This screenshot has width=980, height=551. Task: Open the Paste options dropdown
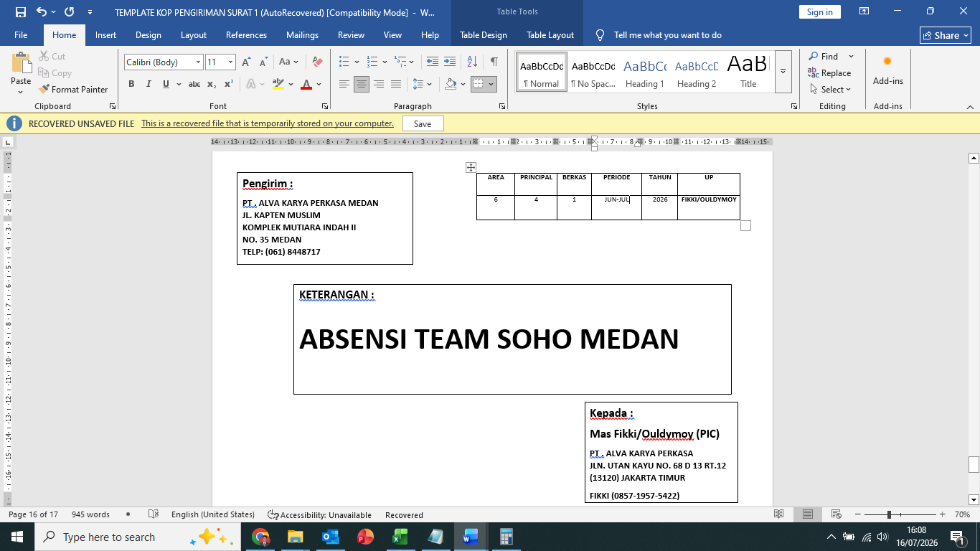pos(21,91)
